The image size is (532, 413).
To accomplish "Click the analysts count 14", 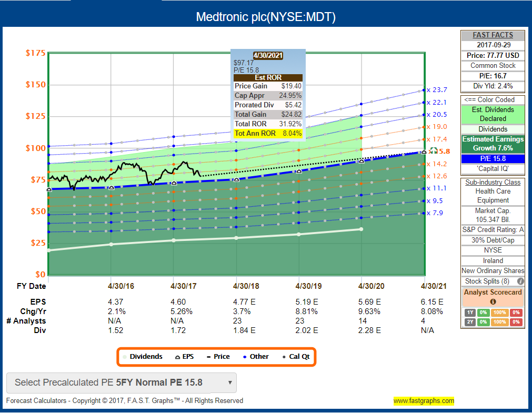I will coord(363,321).
